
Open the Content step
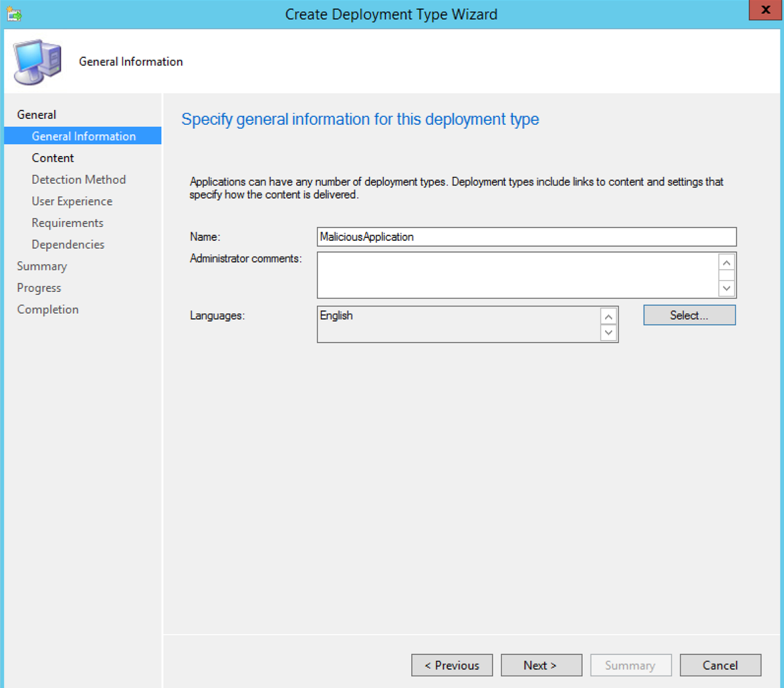pos(53,158)
